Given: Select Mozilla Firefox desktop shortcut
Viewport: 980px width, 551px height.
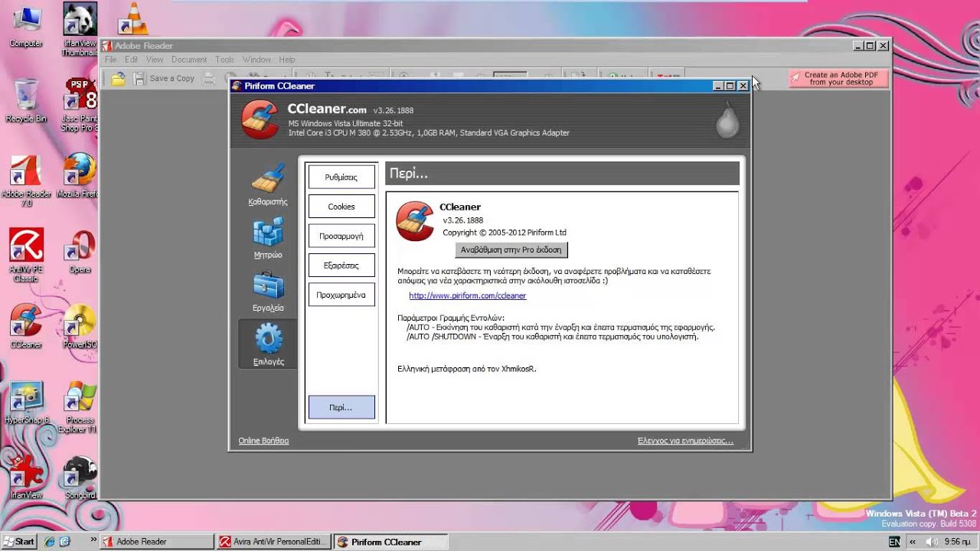Looking at the screenshot, I should click(79, 176).
